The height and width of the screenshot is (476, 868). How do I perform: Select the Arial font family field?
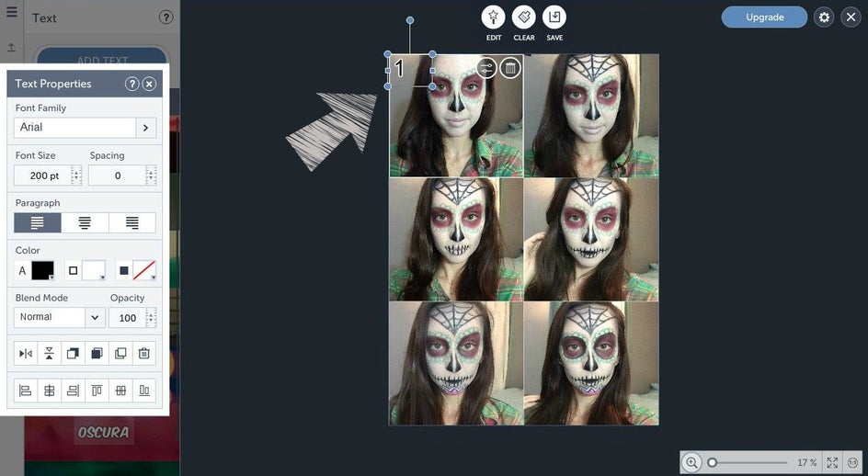pos(74,128)
